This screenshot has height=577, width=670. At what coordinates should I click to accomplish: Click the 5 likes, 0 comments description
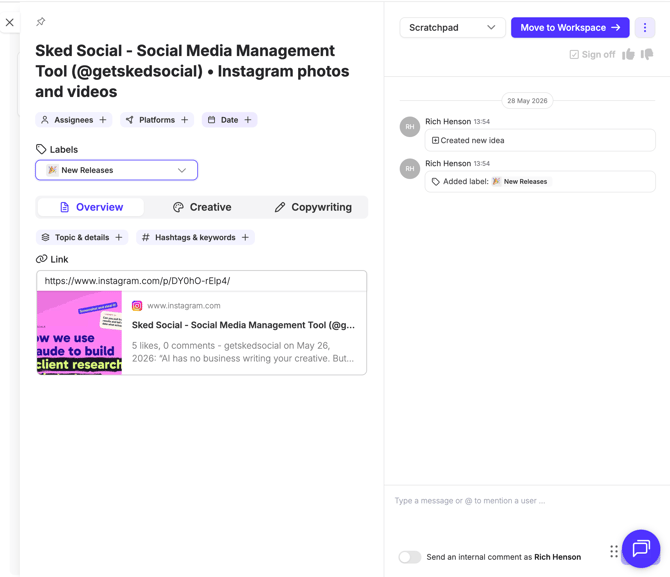pos(243,352)
